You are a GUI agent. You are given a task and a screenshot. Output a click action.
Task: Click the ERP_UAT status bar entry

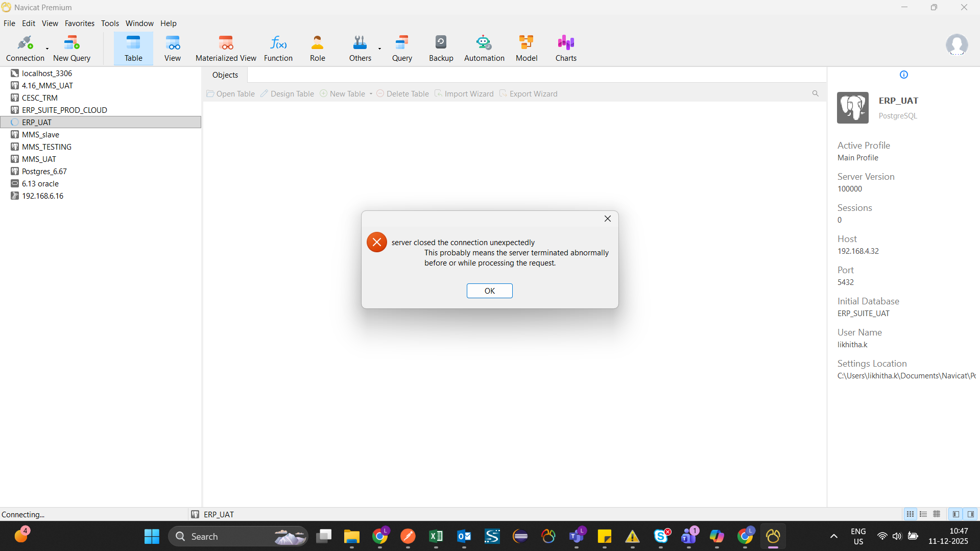click(212, 514)
